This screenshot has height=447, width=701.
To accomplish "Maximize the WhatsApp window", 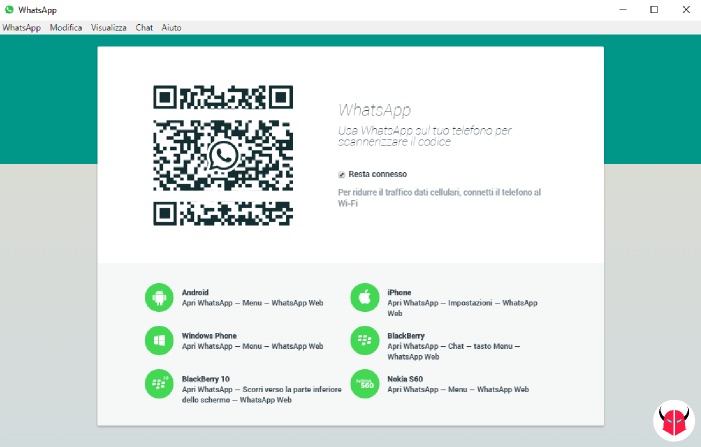I will point(654,9).
